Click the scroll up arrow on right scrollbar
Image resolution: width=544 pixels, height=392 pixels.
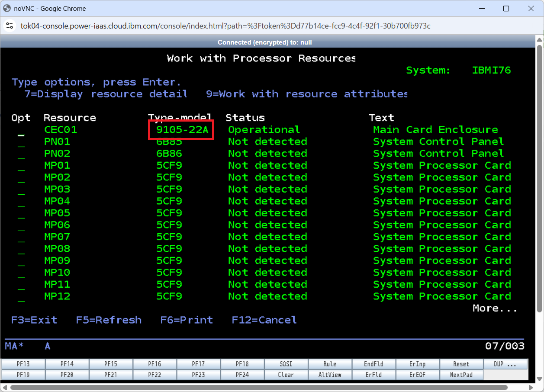coord(539,39)
